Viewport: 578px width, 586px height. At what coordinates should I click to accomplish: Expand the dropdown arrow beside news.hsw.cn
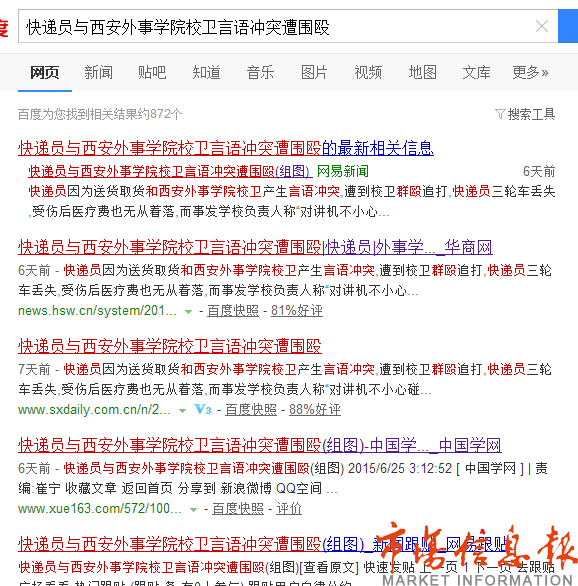pos(189,311)
